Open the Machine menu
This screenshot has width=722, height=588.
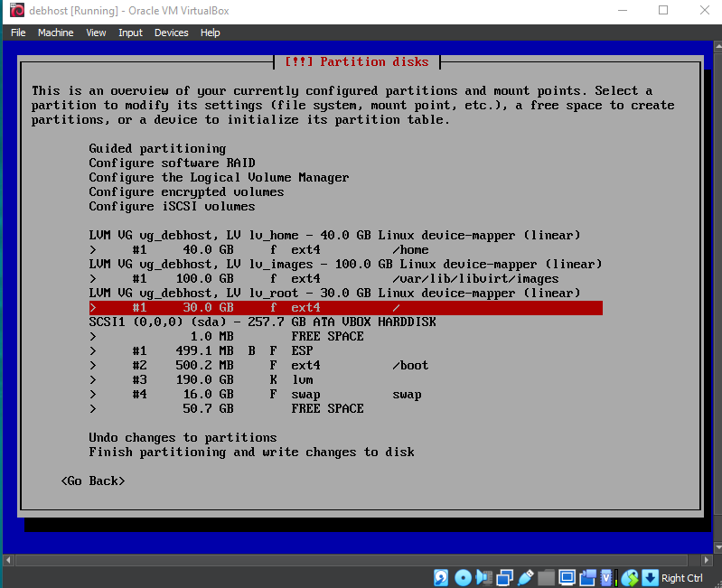coord(55,33)
